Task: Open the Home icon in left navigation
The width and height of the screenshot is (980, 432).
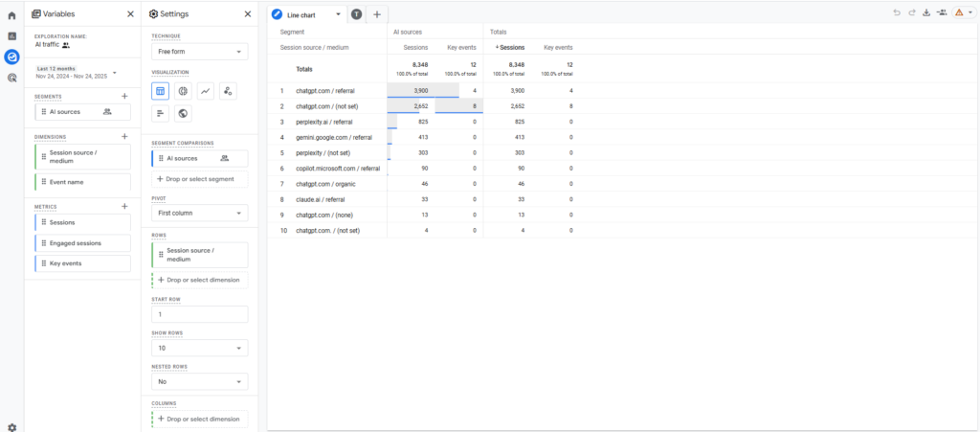Action: coord(11,15)
